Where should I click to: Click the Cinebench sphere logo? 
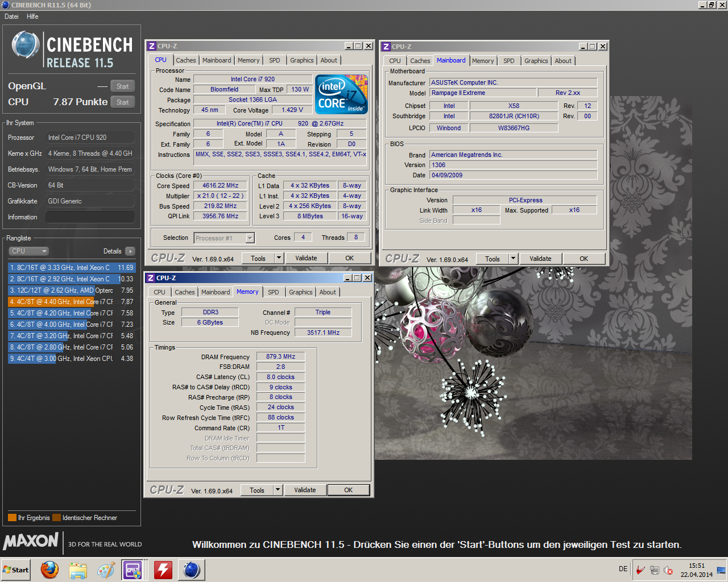click(25, 45)
